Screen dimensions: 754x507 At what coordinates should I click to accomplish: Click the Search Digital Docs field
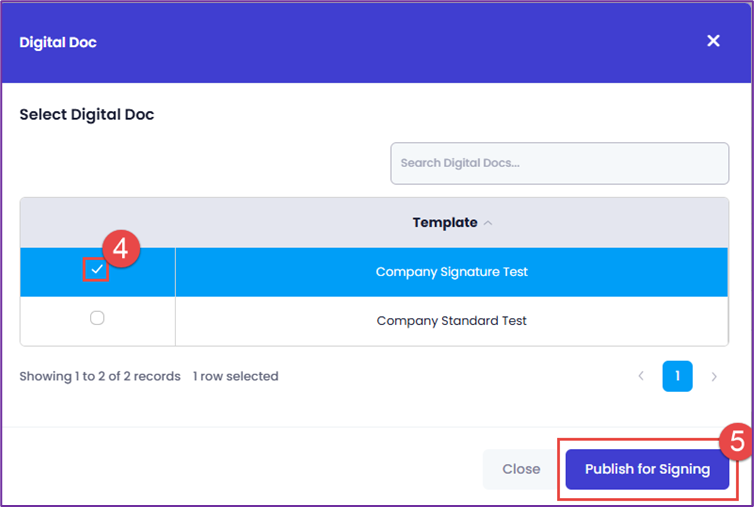click(x=559, y=163)
